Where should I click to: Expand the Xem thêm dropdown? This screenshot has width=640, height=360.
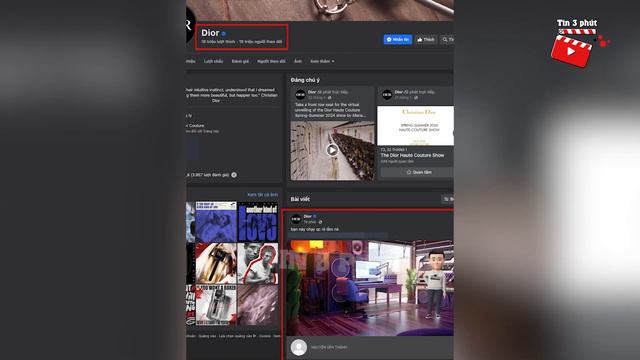click(x=322, y=61)
